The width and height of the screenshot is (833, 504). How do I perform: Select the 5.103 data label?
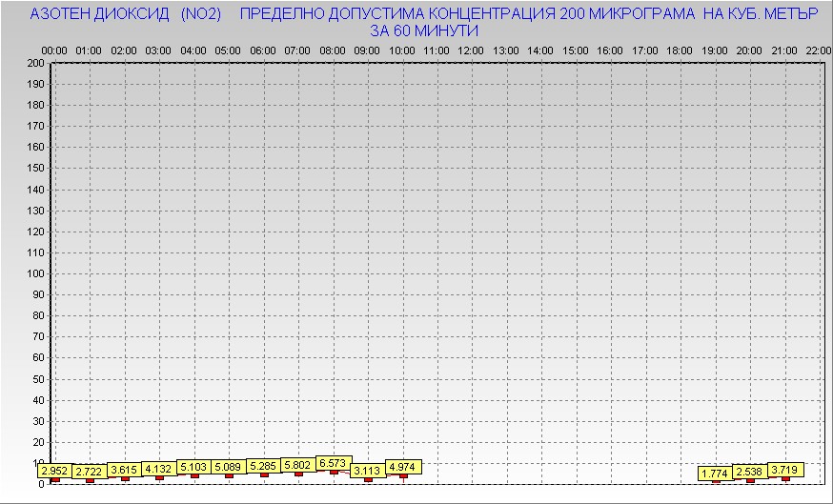point(193,467)
